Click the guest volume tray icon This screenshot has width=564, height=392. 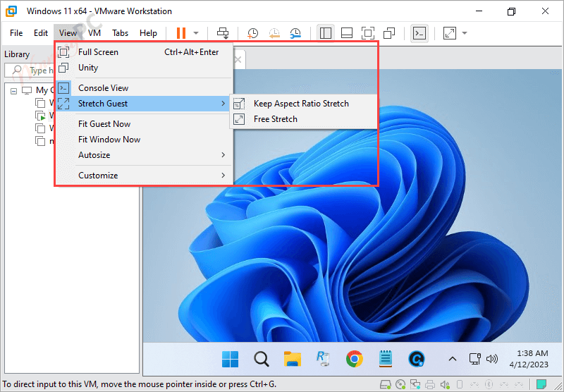491,359
